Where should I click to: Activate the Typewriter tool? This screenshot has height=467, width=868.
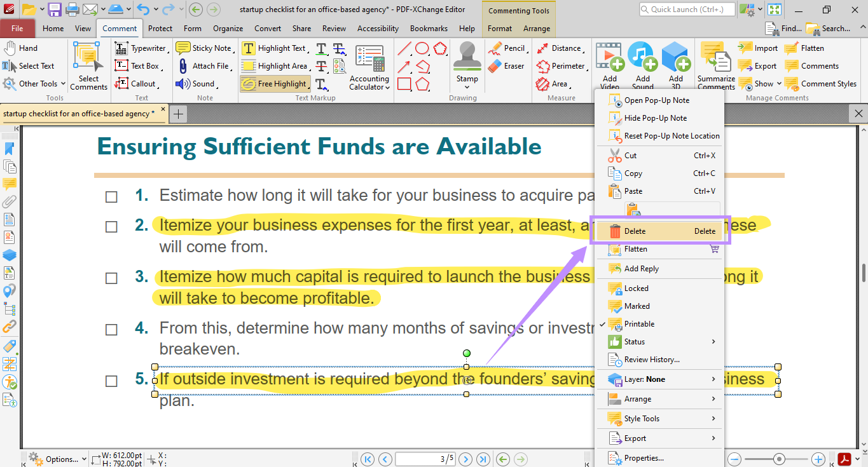tap(141, 48)
